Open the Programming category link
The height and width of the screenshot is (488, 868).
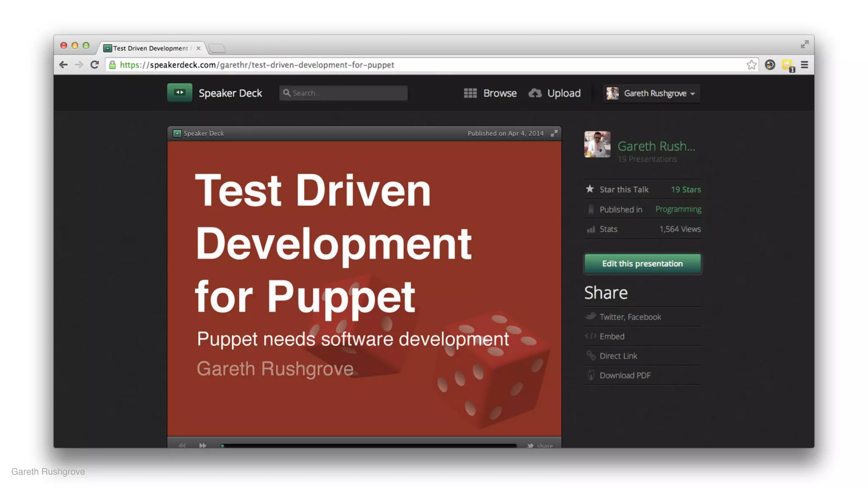coord(678,209)
